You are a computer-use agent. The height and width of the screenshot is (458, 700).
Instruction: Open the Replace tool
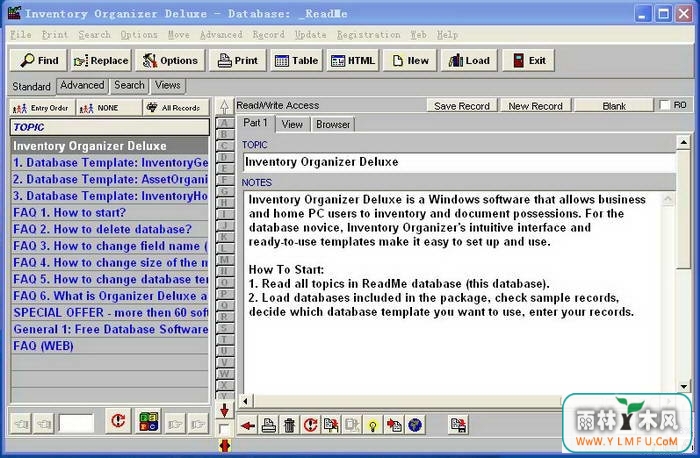coord(101,60)
